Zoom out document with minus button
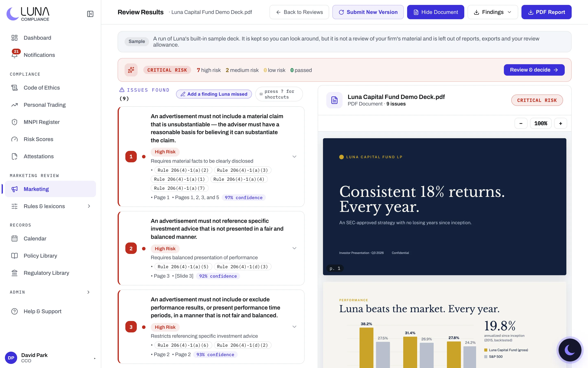The image size is (588, 368). [521, 123]
